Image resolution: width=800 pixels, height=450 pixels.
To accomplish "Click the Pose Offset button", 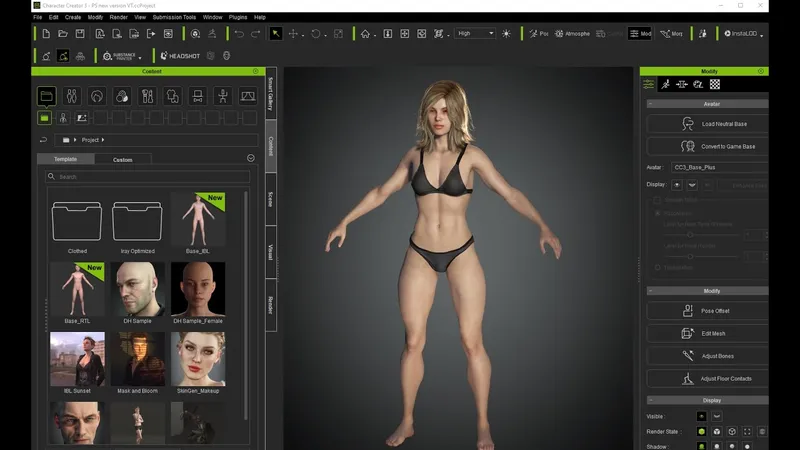I will coord(708,311).
